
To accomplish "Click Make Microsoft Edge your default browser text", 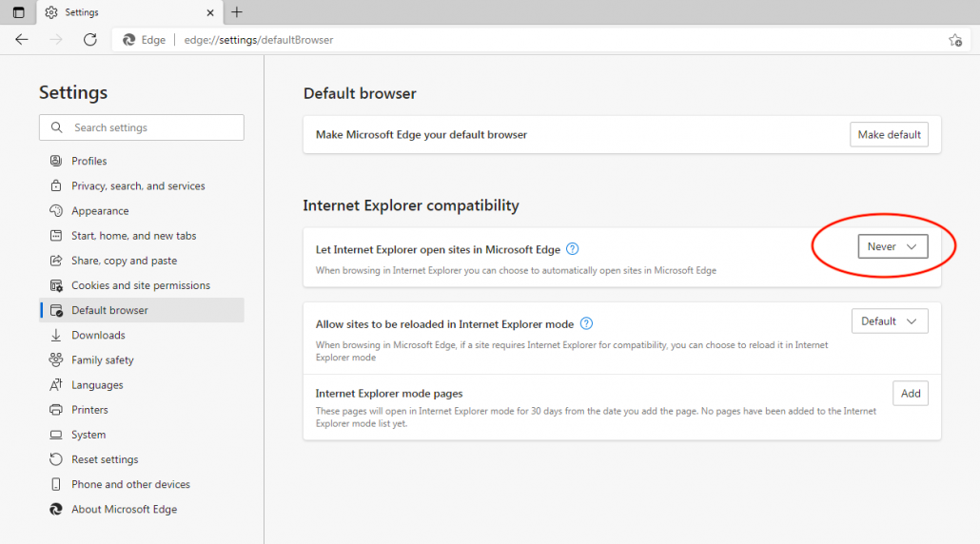I will point(421,135).
